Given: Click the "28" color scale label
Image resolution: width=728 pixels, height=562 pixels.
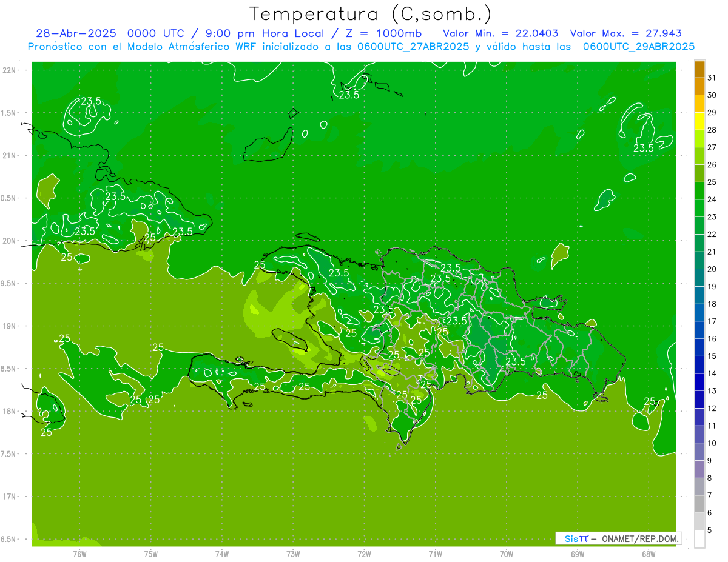Looking at the screenshot, I should coord(712,130).
